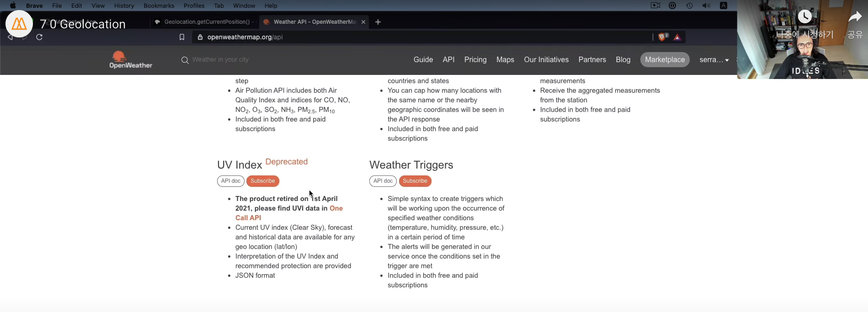This screenshot has width=868, height=312.
Task: Bookmark this page with bookmark icon
Action: [x=182, y=37]
